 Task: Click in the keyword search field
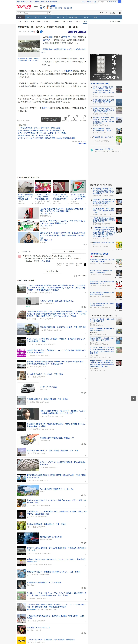click(32, 13)
